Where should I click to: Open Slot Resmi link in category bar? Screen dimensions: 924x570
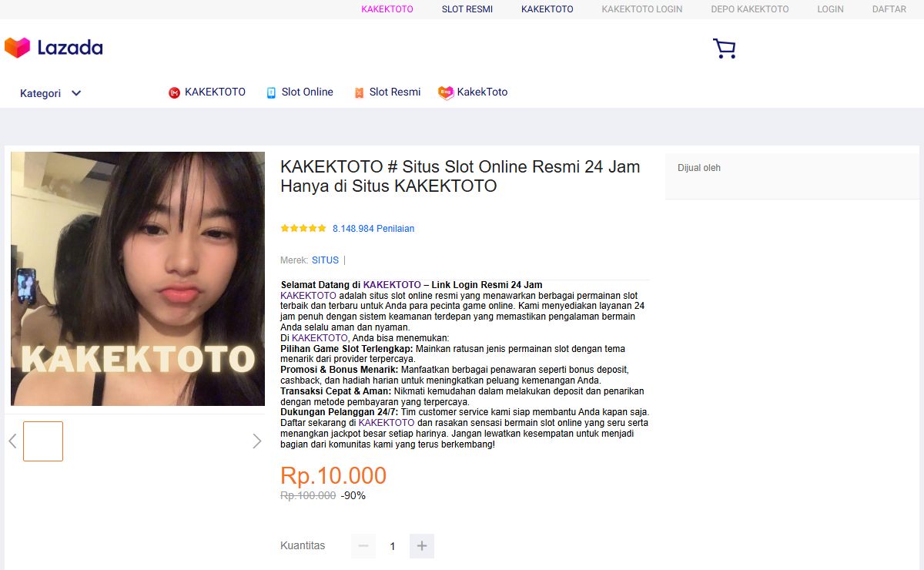pyautogui.click(x=395, y=92)
